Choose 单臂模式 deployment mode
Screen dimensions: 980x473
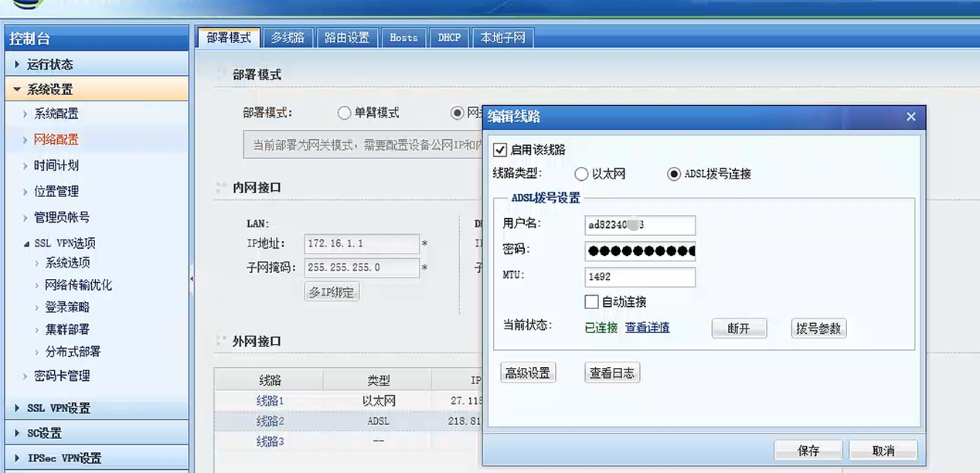pos(345,113)
